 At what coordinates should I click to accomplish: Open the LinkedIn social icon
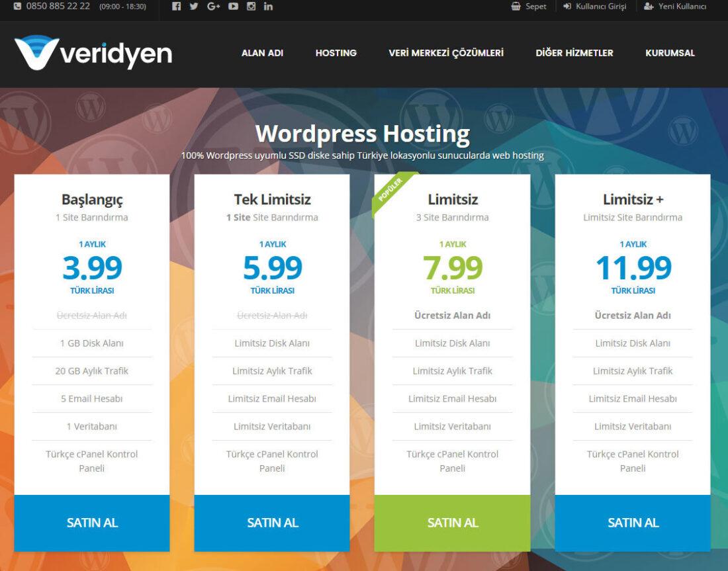tap(268, 7)
